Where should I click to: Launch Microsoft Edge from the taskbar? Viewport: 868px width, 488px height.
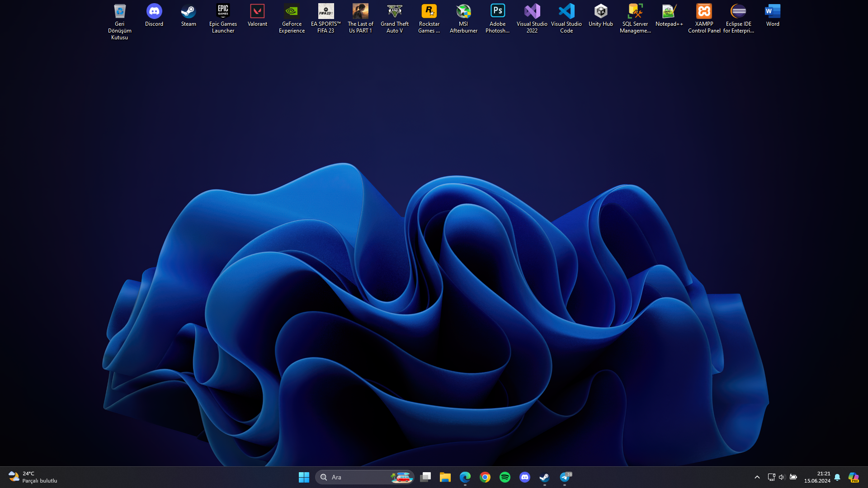tap(465, 477)
